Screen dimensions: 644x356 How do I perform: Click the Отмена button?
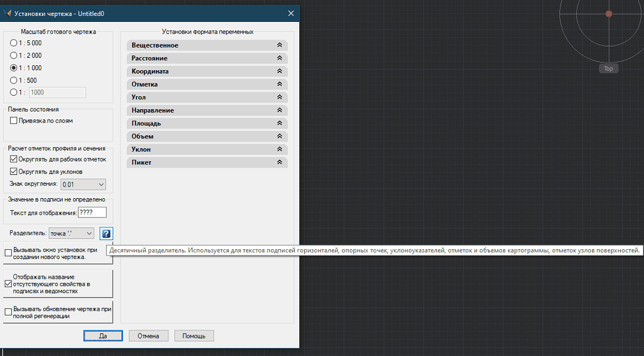148,336
